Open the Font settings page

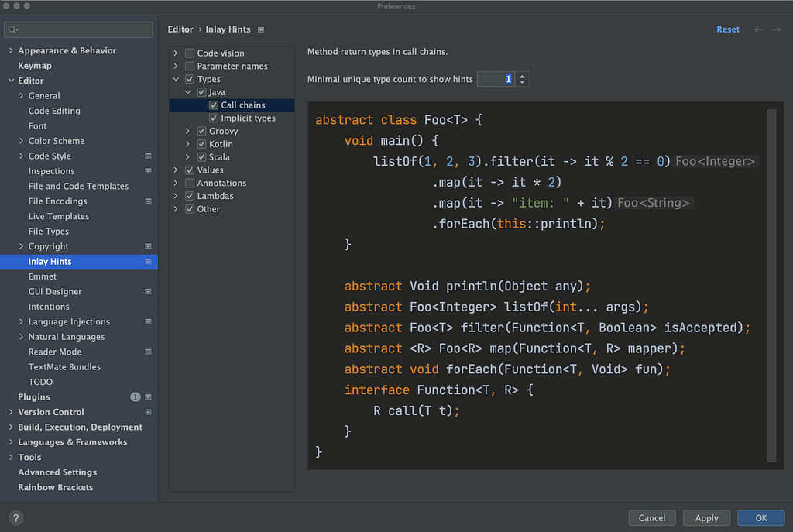tap(37, 126)
